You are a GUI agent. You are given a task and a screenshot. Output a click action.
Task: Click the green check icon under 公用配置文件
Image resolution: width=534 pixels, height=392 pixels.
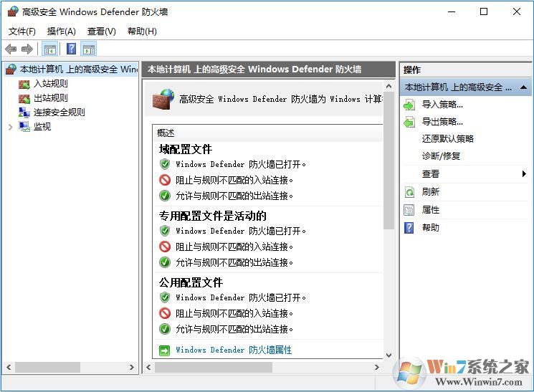(165, 329)
